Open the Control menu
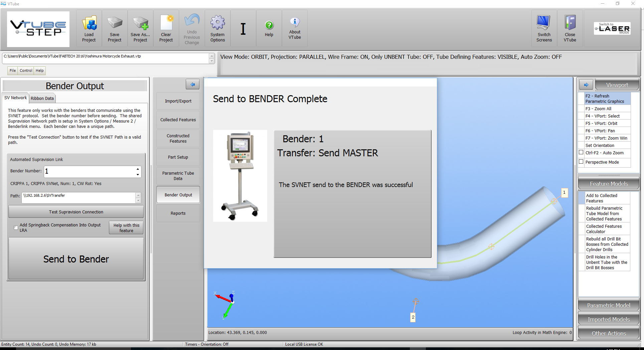The width and height of the screenshot is (644, 350). [x=26, y=70]
